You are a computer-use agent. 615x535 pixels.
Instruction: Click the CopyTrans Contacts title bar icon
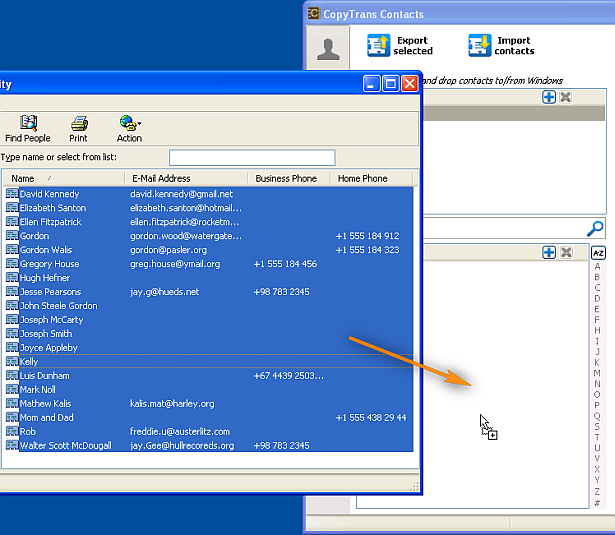point(314,13)
